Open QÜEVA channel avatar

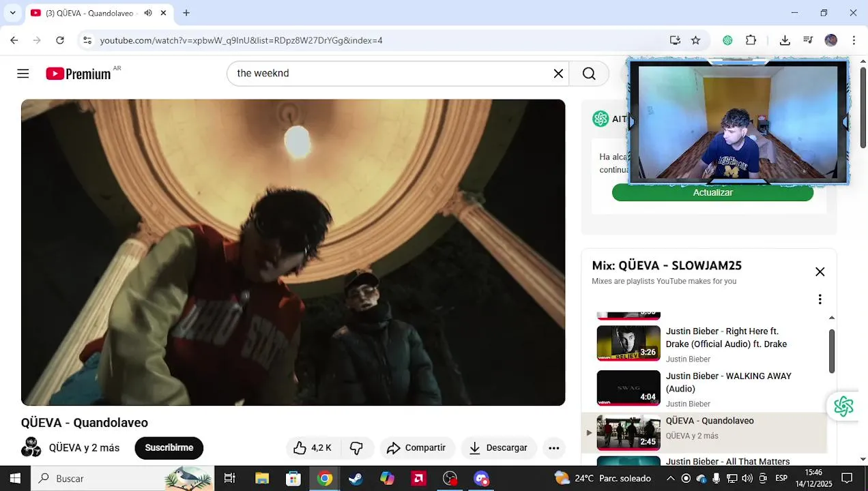point(31,447)
